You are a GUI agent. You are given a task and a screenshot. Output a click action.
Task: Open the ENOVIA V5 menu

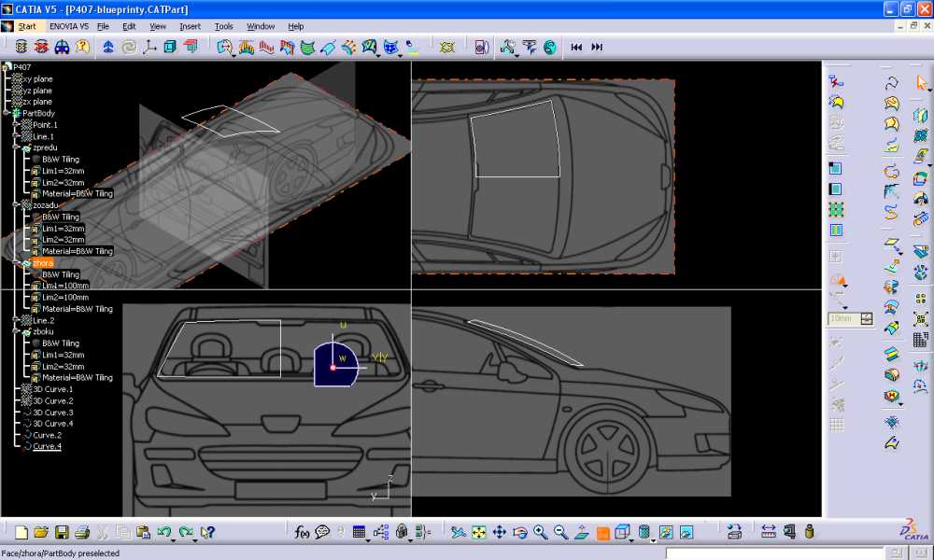[69, 26]
